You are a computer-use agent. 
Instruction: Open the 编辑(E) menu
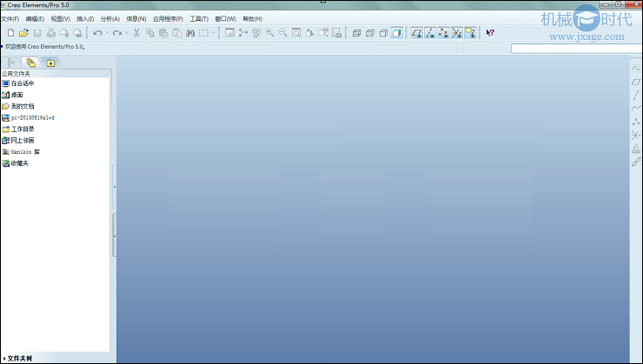pos(35,19)
